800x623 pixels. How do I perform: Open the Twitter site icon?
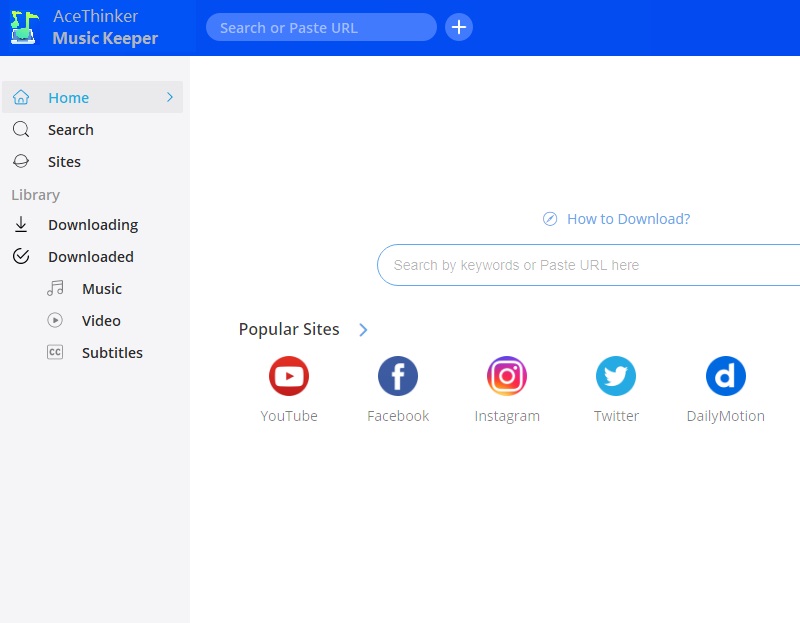click(616, 376)
